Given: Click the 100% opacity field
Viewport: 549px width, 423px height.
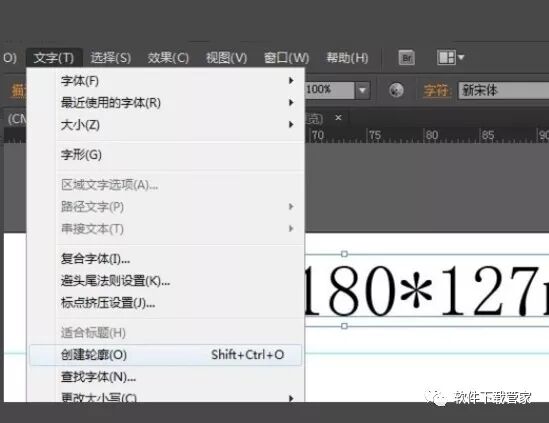Looking at the screenshot, I should 330,90.
